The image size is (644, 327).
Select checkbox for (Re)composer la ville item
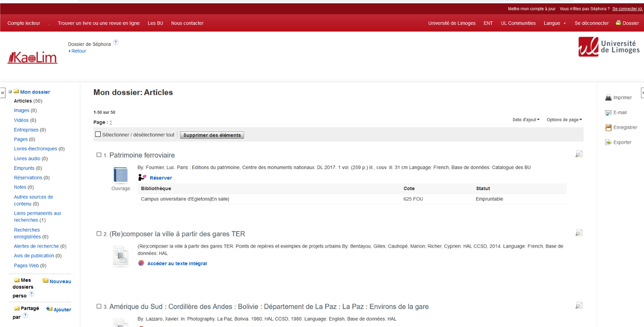(x=99, y=234)
